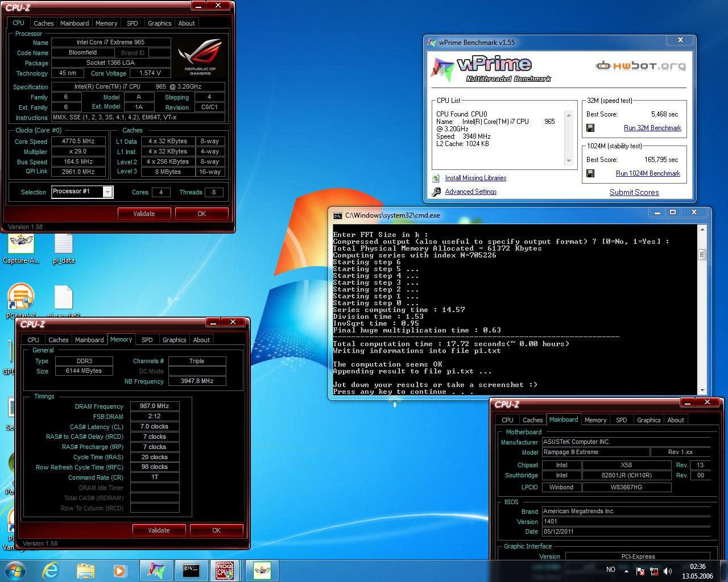The height and width of the screenshot is (582, 728).
Task: Run the 1024M Benchmark in wPrime
Action: pos(648,173)
